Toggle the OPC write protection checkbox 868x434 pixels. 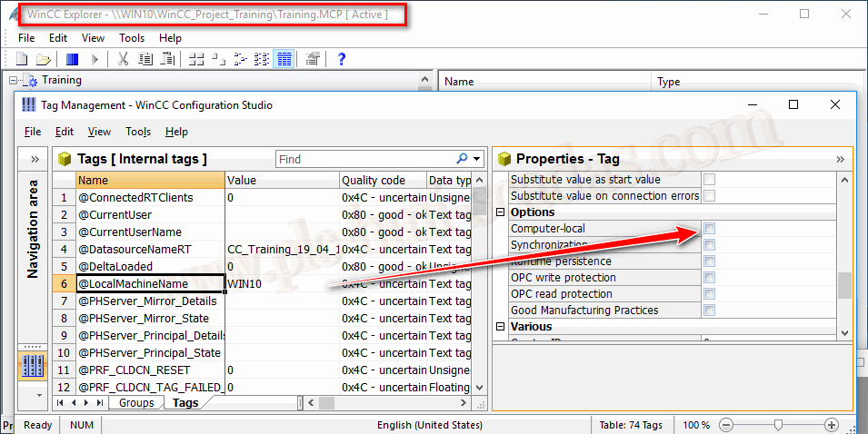[x=709, y=278]
